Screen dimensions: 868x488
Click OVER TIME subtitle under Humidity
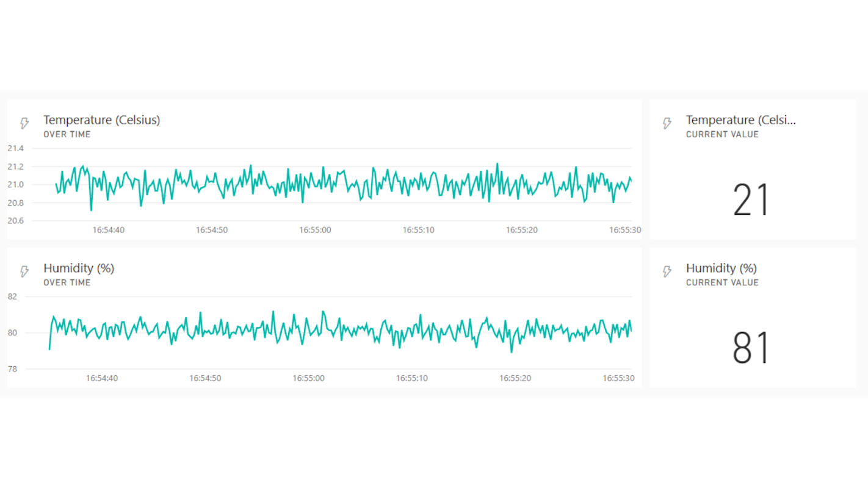(x=67, y=282)
